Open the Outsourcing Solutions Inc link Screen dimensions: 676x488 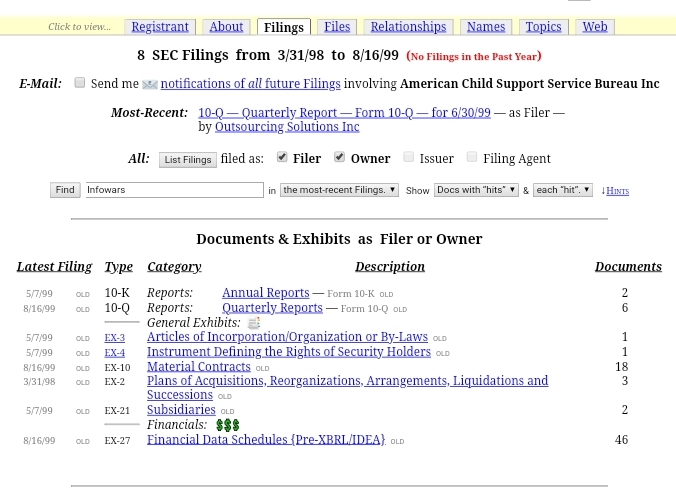pyautogui.click(x=287, y=127)
